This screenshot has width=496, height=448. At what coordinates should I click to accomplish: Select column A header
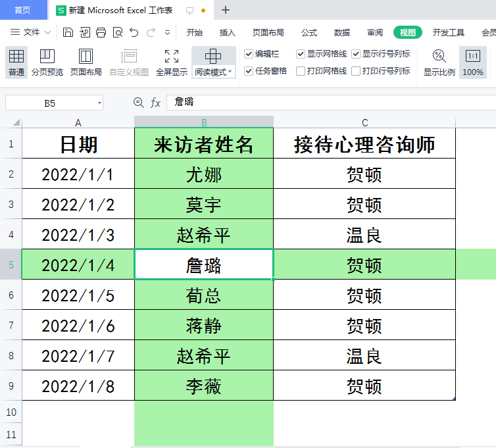coord(78,122)
